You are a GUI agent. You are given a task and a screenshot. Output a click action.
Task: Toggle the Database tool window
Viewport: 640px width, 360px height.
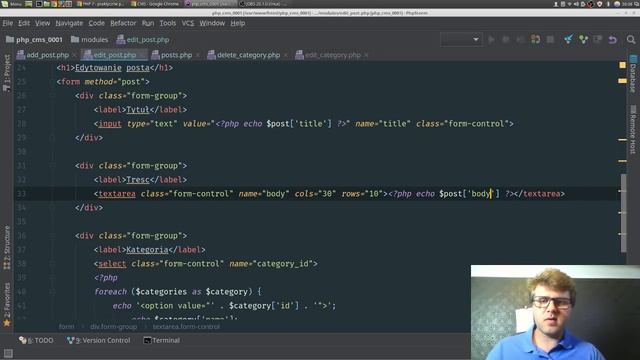(x=633, y=74)
